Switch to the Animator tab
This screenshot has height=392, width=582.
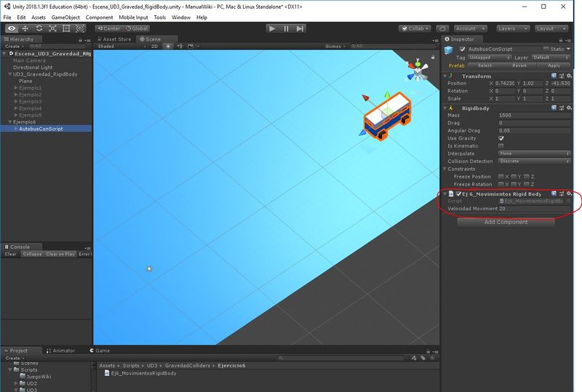(60, 351)
